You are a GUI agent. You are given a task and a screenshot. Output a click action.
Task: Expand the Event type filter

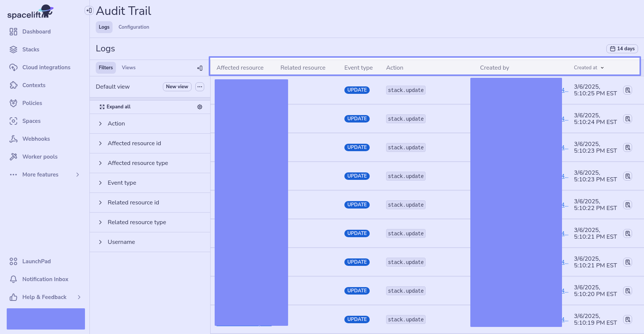(x=100, y=183)
